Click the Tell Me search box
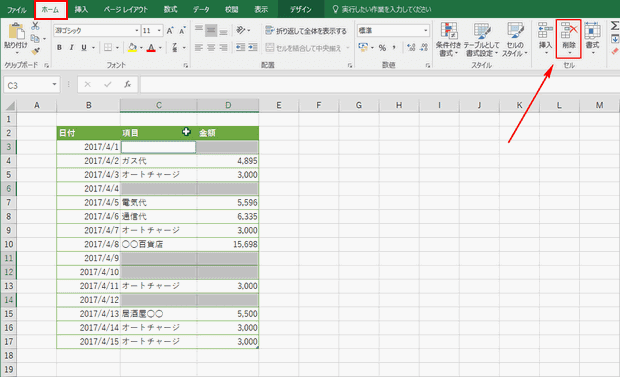This screenshot has height=377, width=620. (x=382, y=9)
